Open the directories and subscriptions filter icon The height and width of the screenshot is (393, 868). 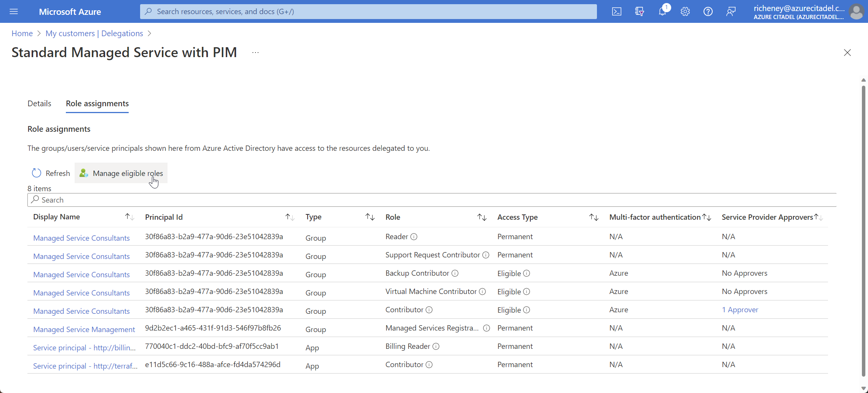pos(640,11)
